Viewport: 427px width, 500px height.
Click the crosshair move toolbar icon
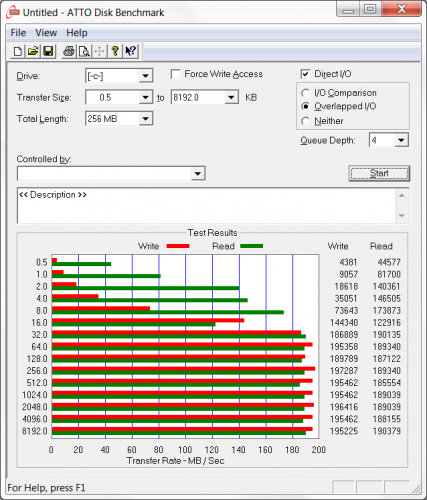click(99, 51)
